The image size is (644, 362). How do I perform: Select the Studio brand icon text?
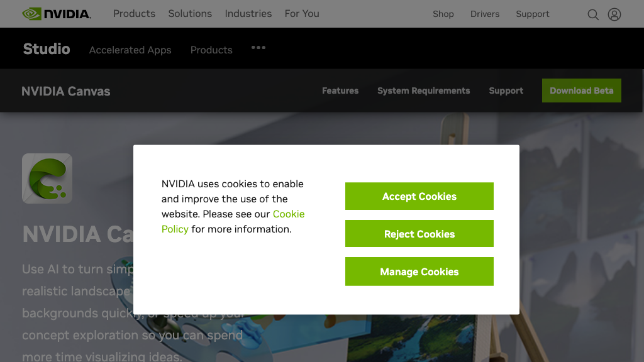(x=46, y=48)
